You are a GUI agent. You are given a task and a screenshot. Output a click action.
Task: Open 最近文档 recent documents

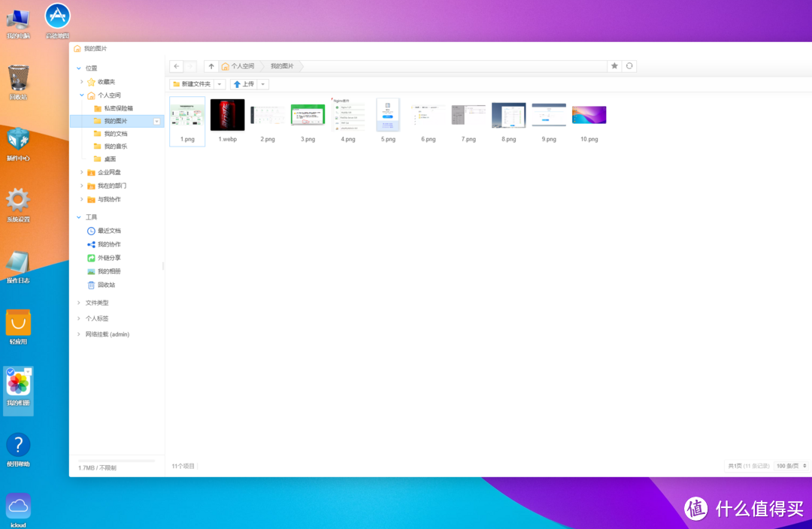pyautogui.click(x=108, y=231)
